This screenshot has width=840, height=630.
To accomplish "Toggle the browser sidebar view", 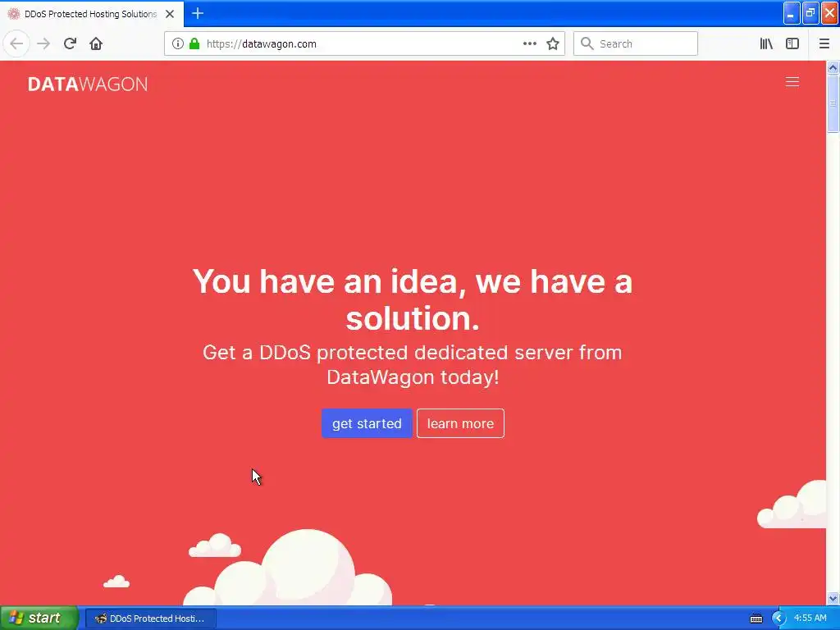I will (792, 43).
